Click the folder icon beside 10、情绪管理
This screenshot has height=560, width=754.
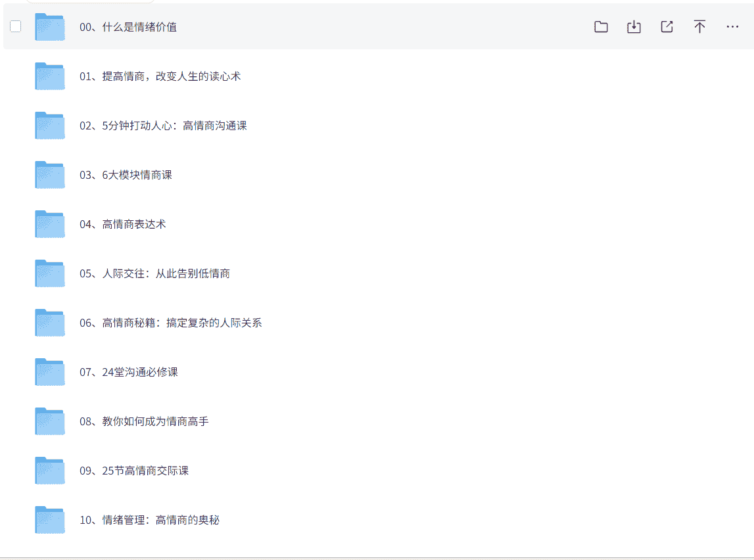50,520
